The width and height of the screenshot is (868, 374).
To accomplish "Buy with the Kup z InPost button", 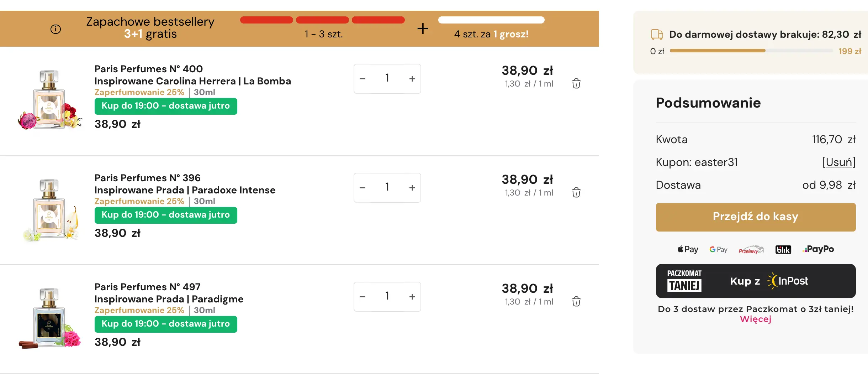I will tap(755, 281).
